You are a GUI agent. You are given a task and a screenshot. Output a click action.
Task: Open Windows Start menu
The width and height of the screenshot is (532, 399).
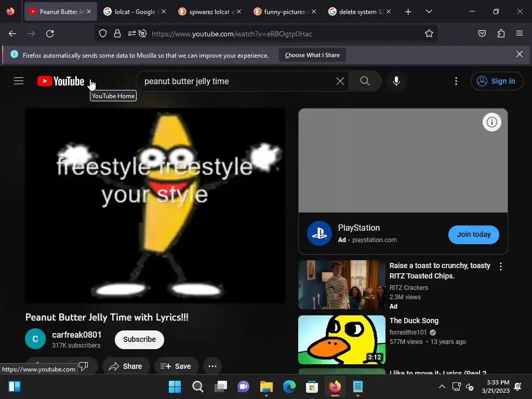click(x=175, y=387)
